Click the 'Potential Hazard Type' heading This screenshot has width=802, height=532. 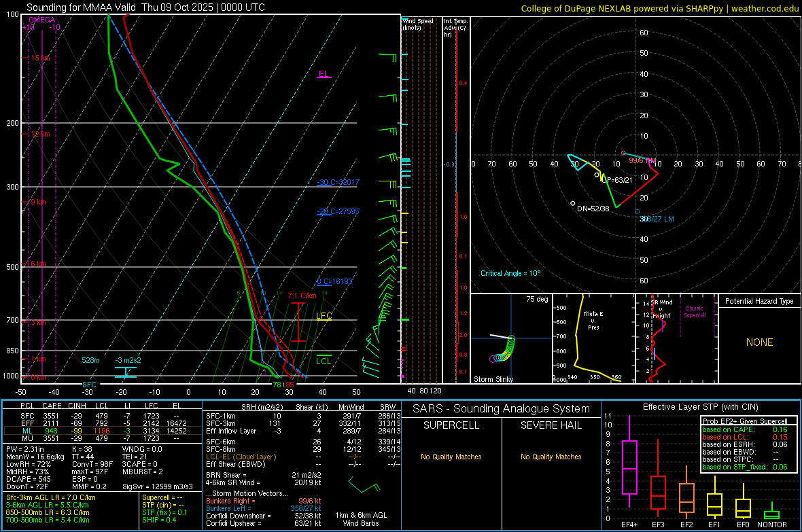pyautogui.click(x=759, y=301)
